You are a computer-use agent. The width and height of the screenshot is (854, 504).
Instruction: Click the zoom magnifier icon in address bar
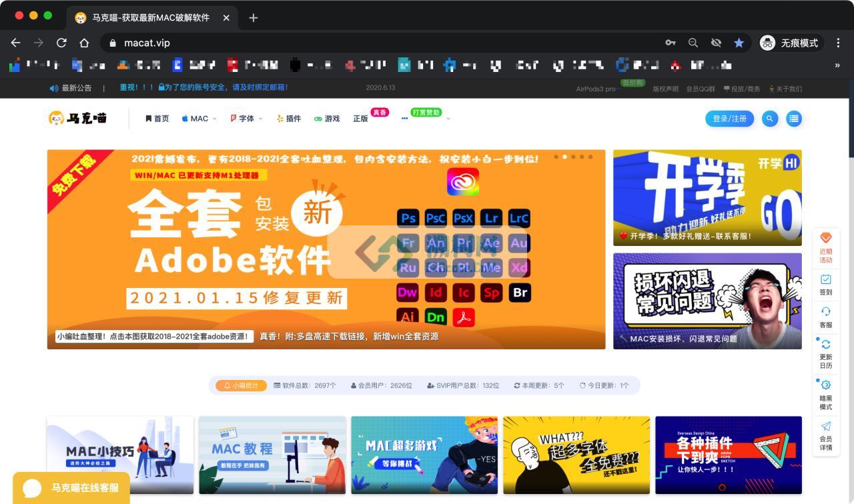point(693,43)
